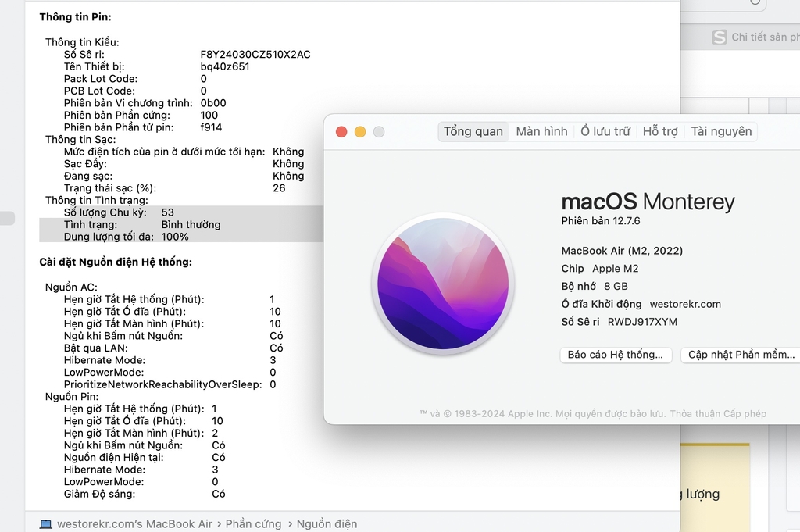Select Phần cứng in the path bar
This screenshot has width=800, height=532.
[x=253, y=524]
